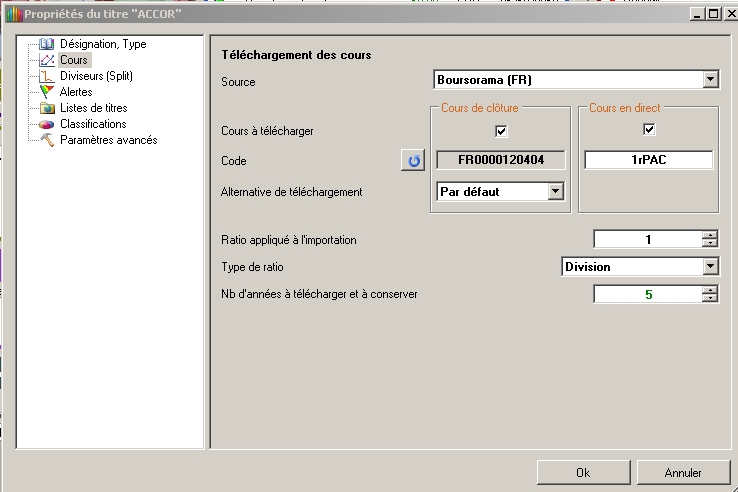
Task: Click the Listes de titres folder icon
Action: 46,108
